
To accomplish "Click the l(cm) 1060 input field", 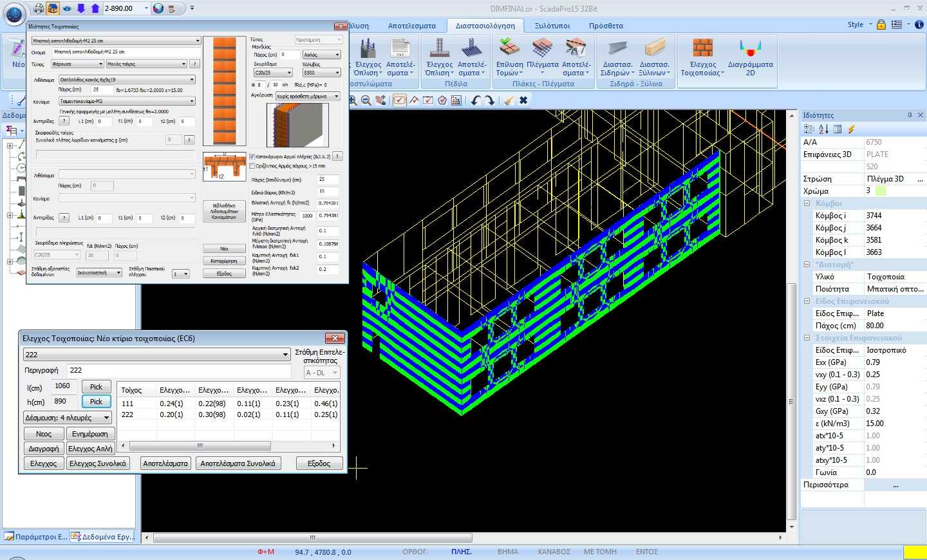I will click(x=63, y=386).
